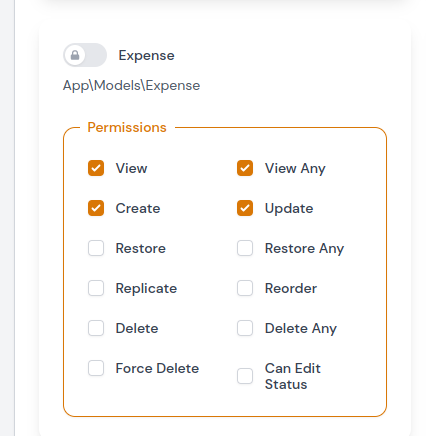
Task: Check the Can Edit Status checkbox
Action: click(245, 376)
